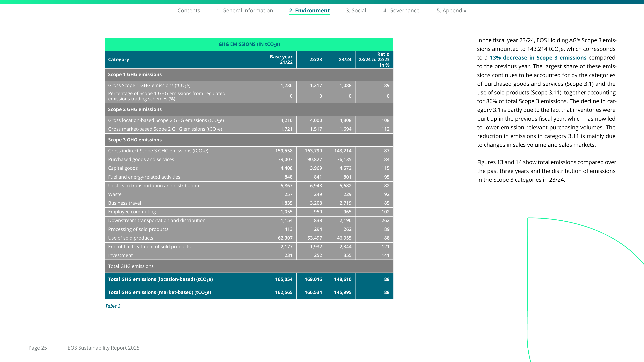Go to 1. General information section
Image resolution: width=644 pixels, height=362 pixels.
pos(245,10)
